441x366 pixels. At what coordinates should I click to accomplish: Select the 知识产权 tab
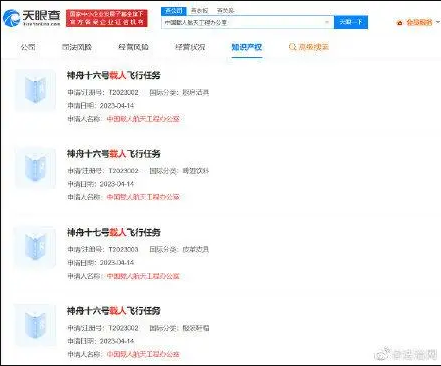click(x=247, y=47)
